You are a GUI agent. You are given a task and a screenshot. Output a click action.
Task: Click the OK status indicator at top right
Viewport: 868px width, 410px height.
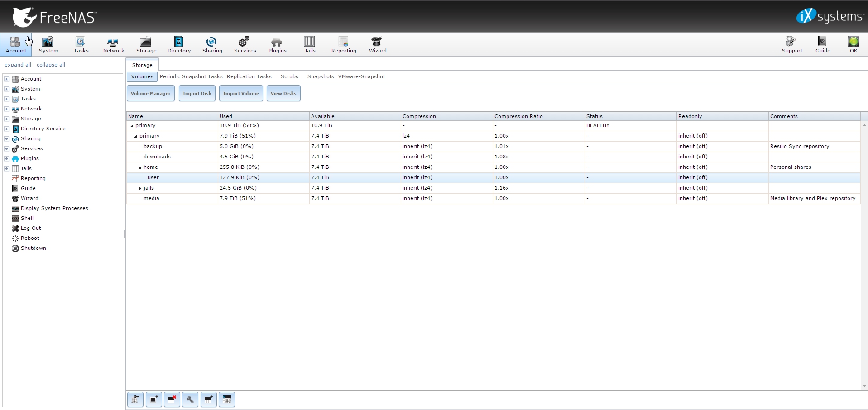point(853,44)
